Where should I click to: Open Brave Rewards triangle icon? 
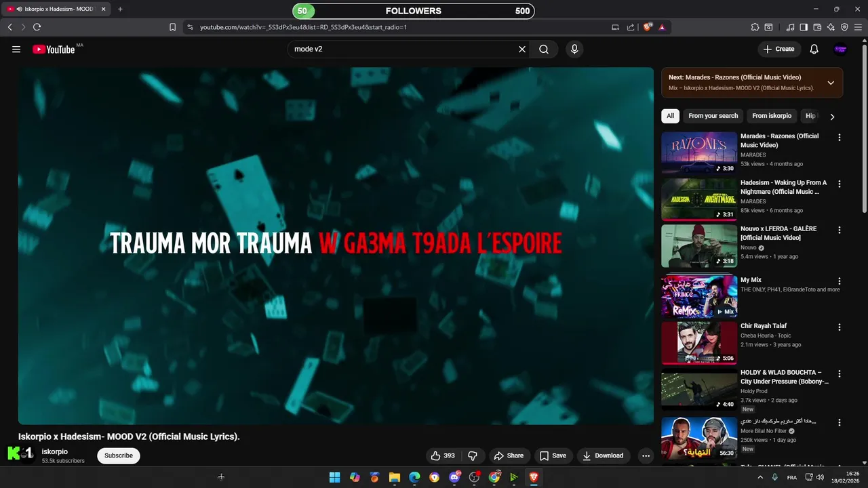662,27
